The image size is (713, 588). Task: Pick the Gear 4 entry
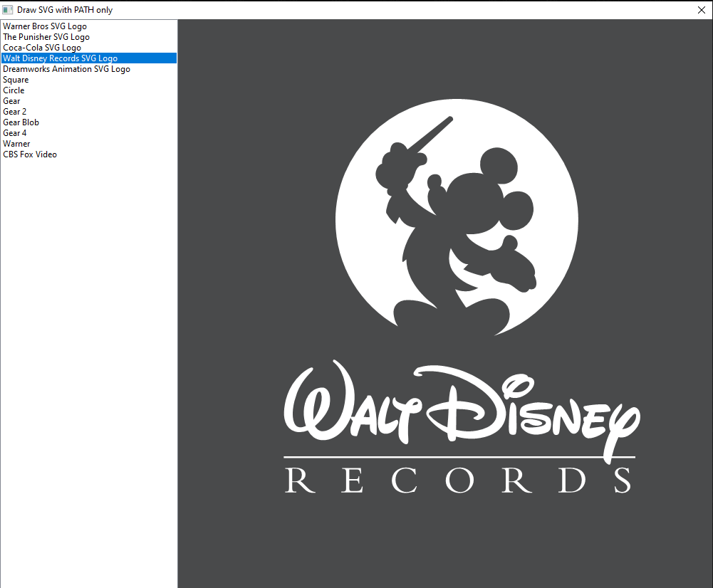tap(88, 133)
